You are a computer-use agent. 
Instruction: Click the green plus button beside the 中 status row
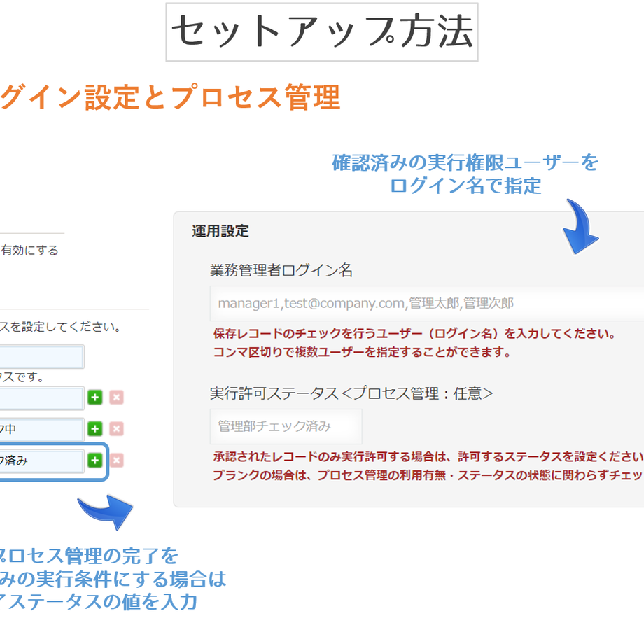pyautogui.click(x=95, y=429)
